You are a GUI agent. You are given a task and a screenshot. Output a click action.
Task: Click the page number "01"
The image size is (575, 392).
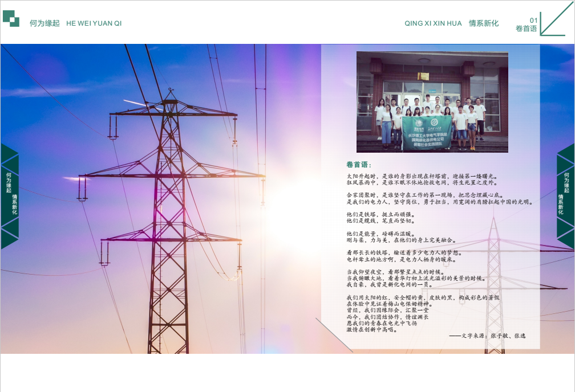coord(533,21)
